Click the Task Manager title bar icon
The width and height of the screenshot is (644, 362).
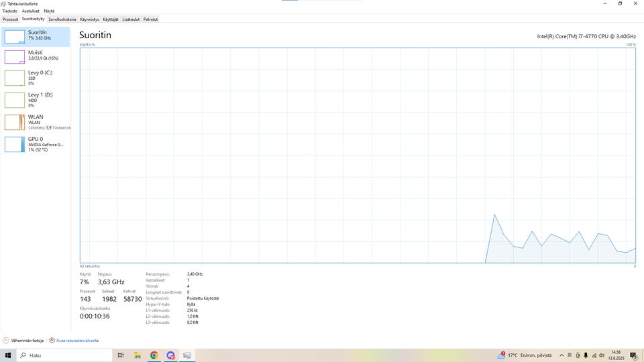pyautogui.click(x=4, y=4)
